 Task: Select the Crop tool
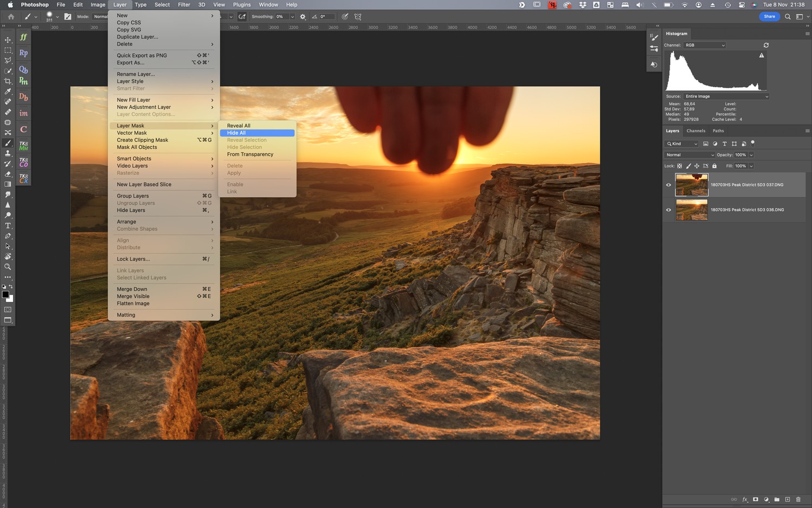tap(8, 81)
